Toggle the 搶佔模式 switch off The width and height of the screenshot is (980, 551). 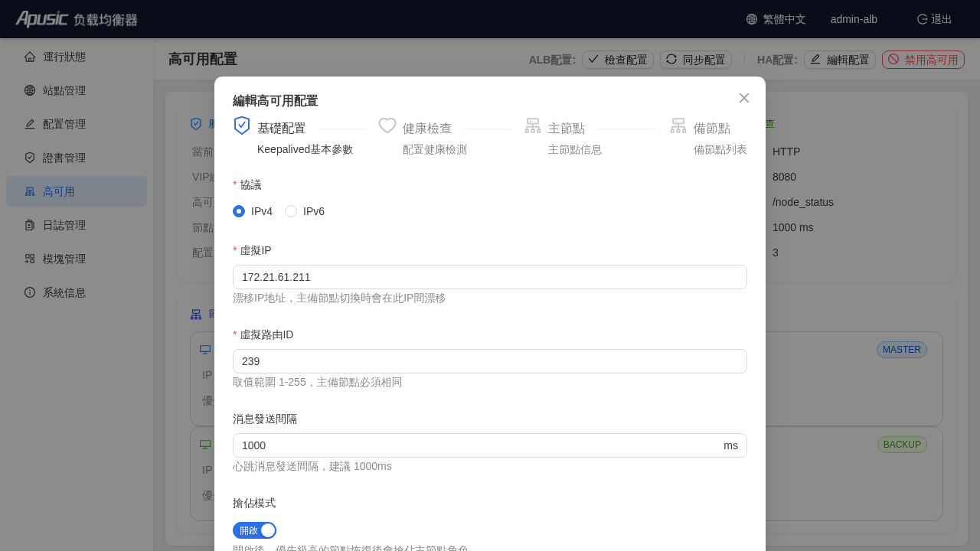point(254,530)
